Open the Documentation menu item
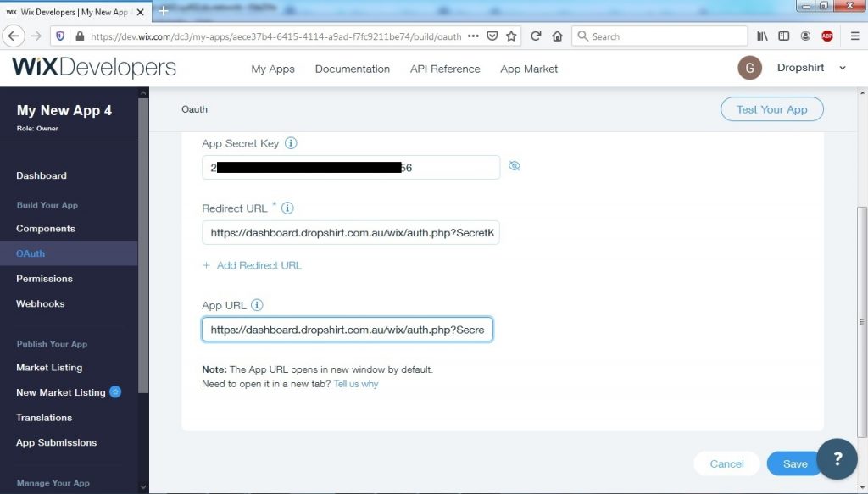 [352, 69]
